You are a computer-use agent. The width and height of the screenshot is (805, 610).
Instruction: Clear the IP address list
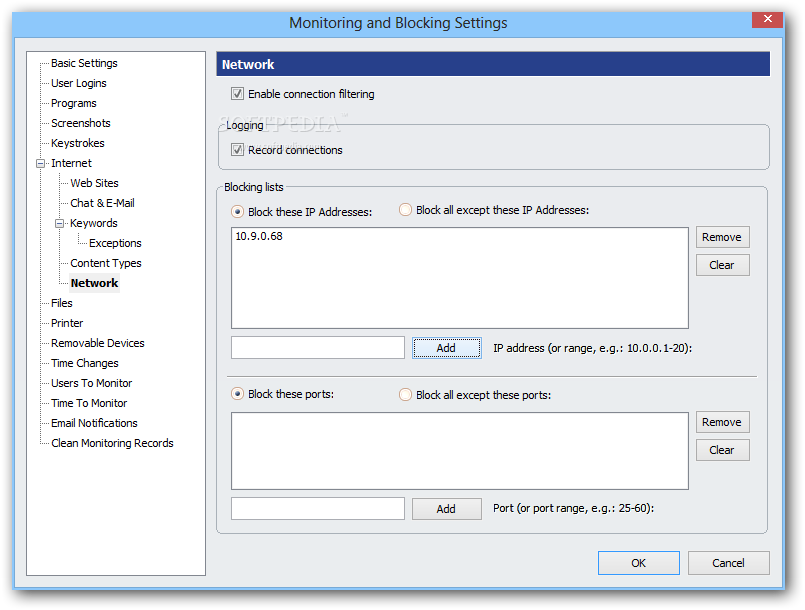pyautogui.click(x=722, y=265)
